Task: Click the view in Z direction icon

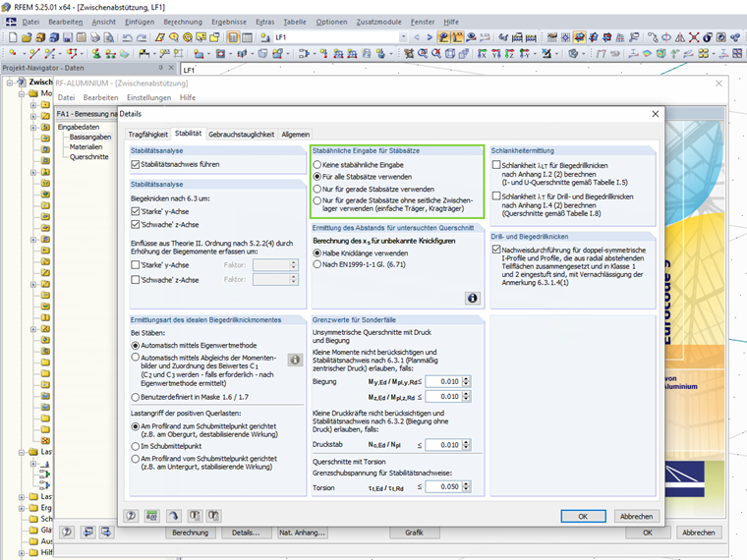Action: coord(510,54)
